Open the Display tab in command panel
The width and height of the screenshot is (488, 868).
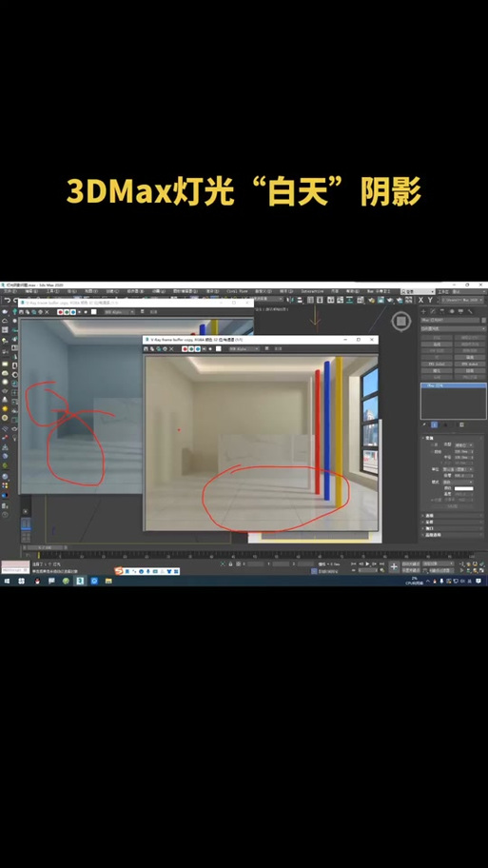point(460,311)
